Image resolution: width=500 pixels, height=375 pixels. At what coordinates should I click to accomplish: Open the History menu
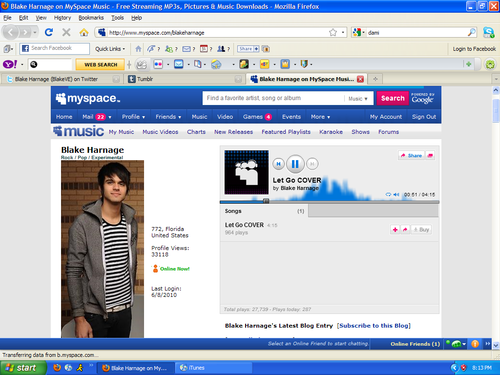pyautogui.click(x=62, y=18)
